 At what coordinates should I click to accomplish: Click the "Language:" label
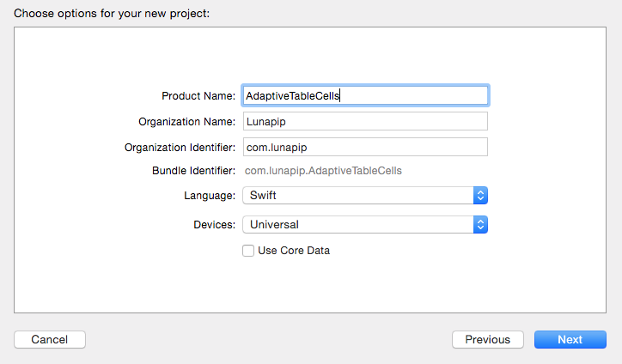[x=210, y=196]
